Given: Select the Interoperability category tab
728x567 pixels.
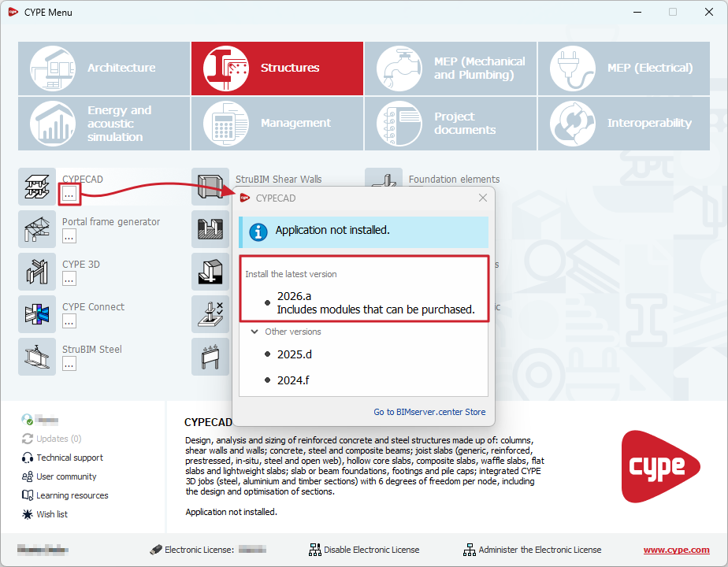Looking at the screenshot, I should coord(624,124).
